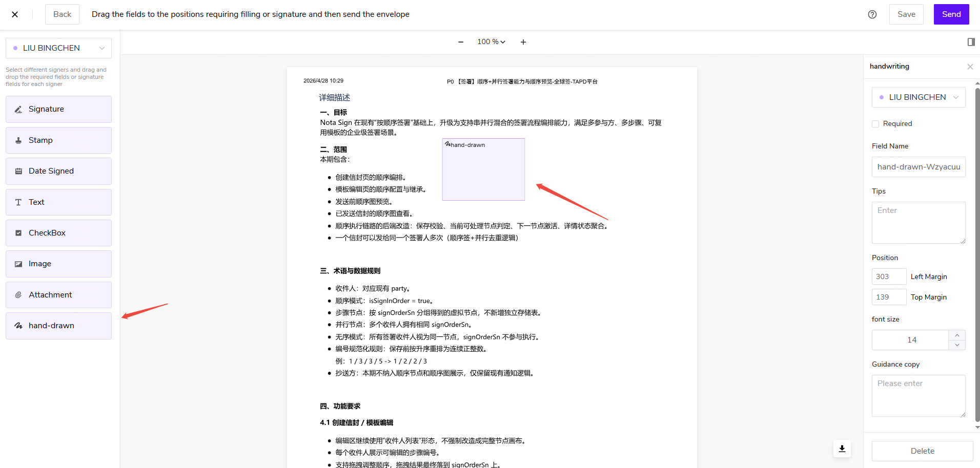Zoom out with the minus icon
Viewport: 980px width, 468px height.
461,42
